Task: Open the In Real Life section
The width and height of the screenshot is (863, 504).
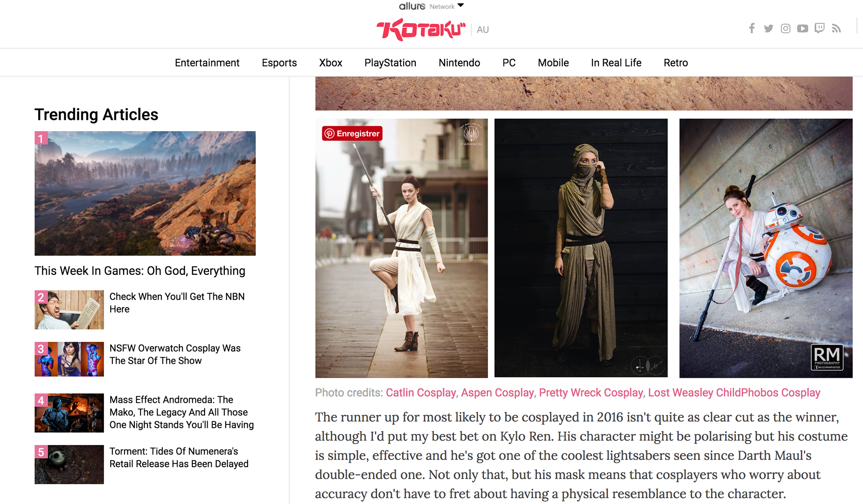Action: 616,63
